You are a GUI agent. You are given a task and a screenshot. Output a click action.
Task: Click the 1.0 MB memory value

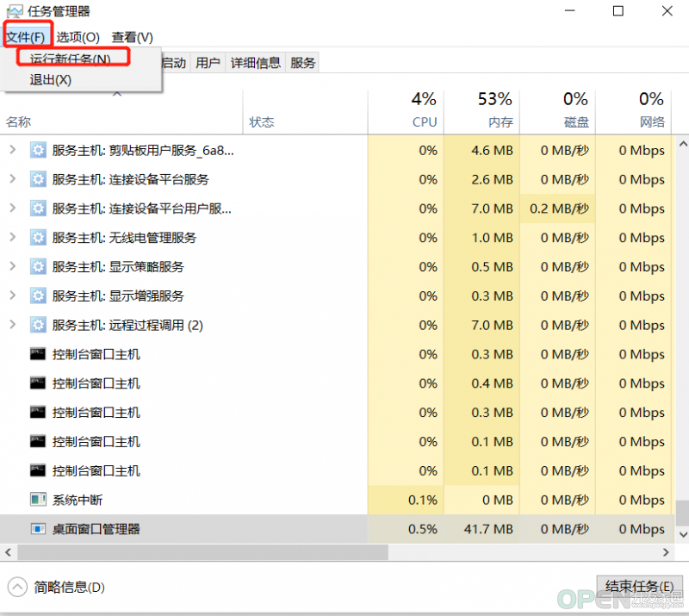492,238
